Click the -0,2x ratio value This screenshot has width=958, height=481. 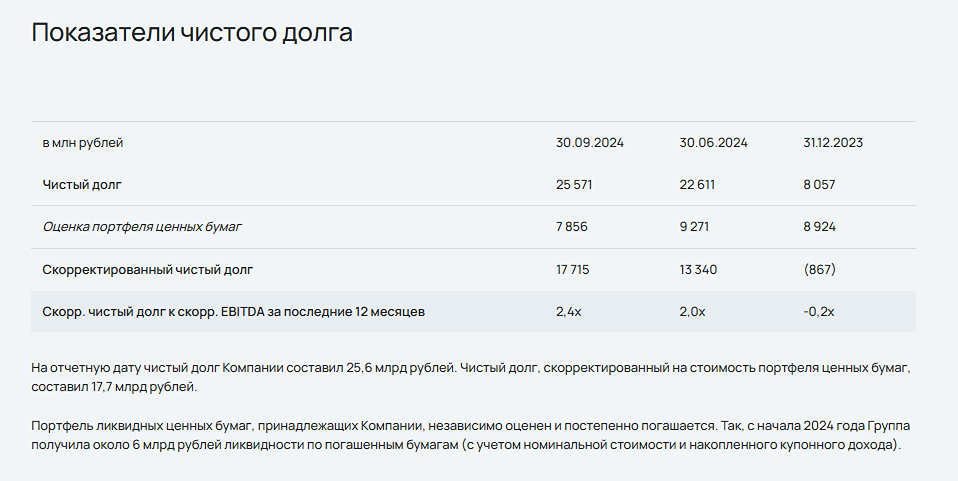point(817,312)
